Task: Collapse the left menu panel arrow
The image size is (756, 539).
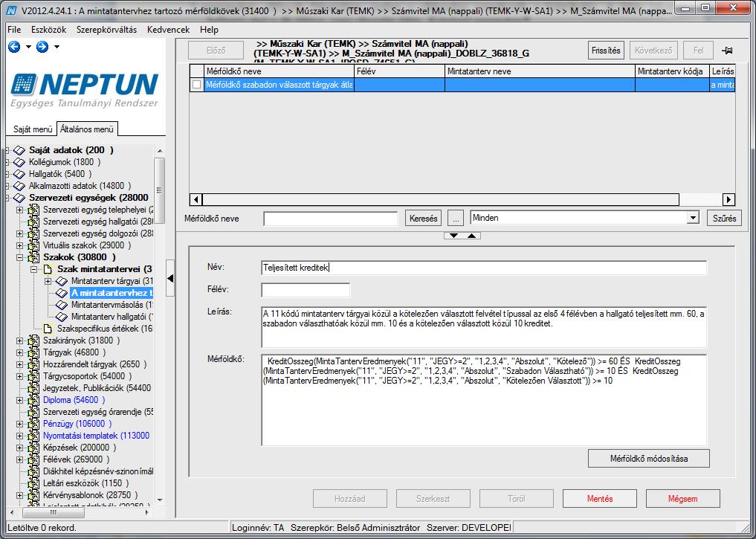Action: 170,278
